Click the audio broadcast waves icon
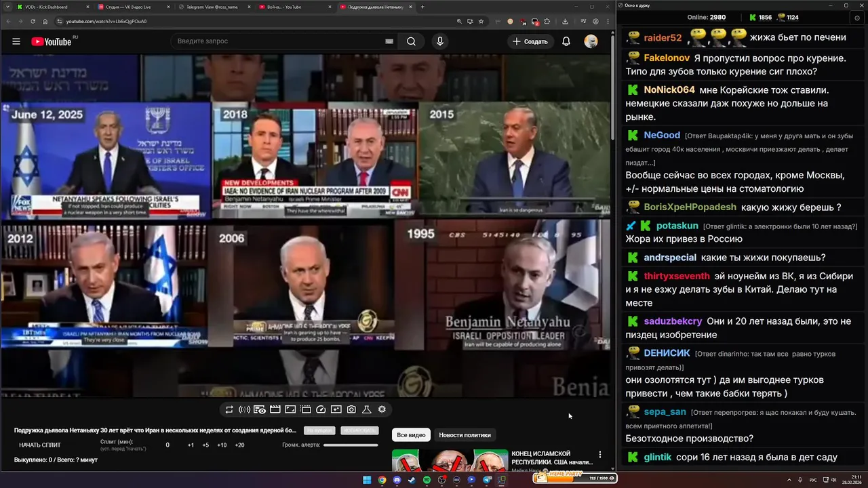 244,409
